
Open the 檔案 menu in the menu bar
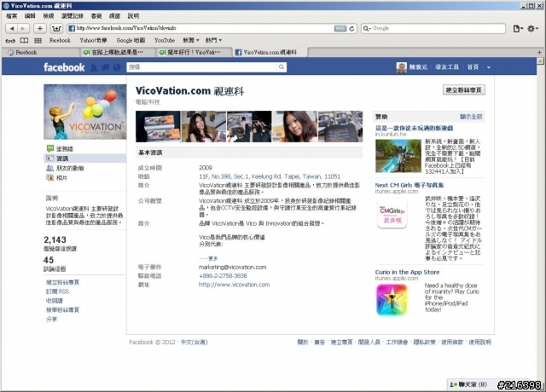click(12, 15)
